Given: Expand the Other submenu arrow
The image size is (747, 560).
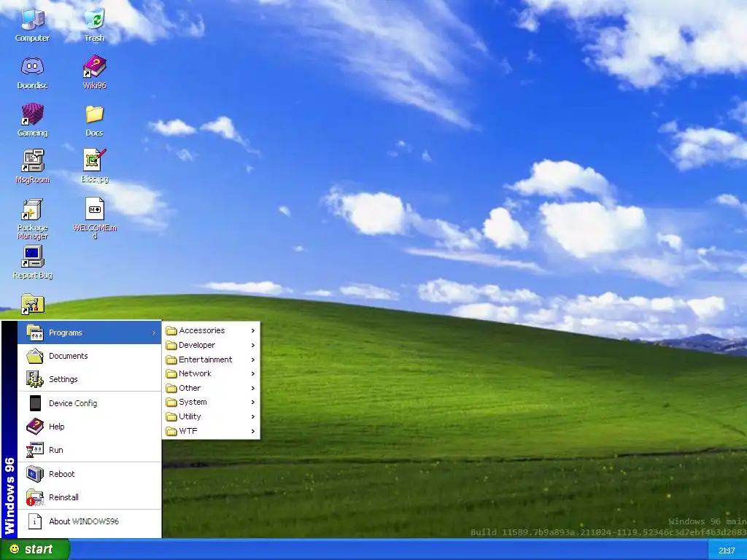Looking at the screenshot, I should click(x=253, y=388).
